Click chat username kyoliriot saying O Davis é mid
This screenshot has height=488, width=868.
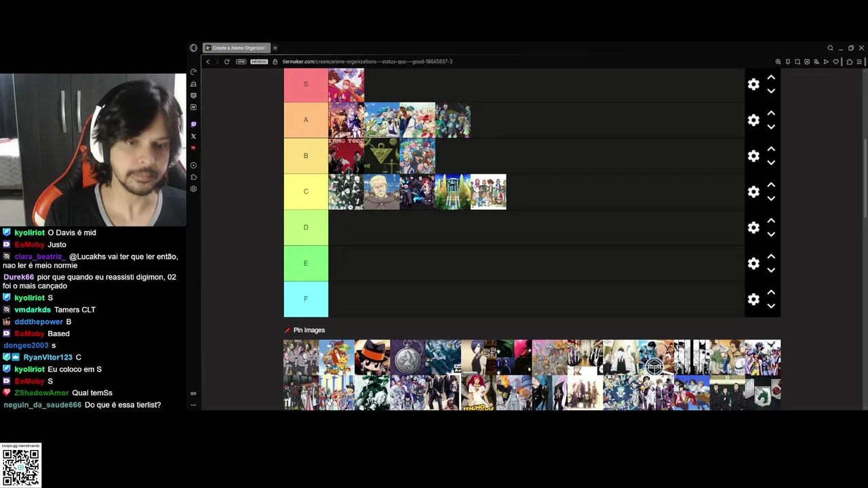click(x=30, y=232)
